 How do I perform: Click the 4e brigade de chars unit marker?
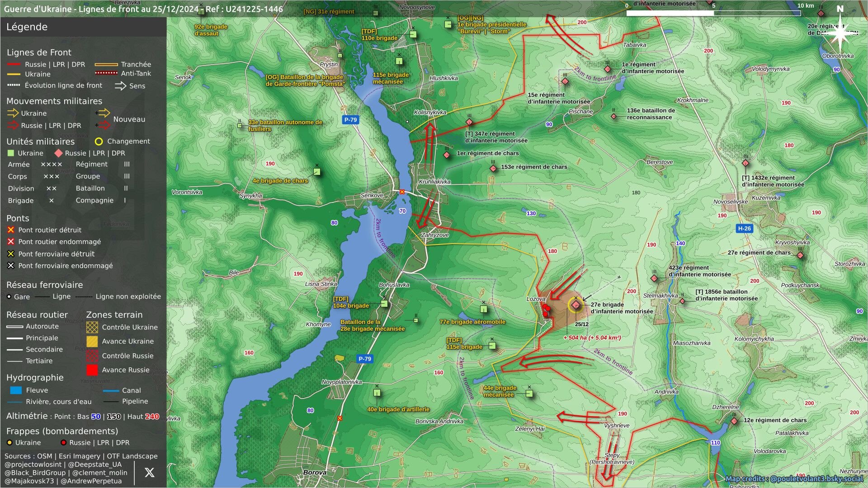(317, 172)
